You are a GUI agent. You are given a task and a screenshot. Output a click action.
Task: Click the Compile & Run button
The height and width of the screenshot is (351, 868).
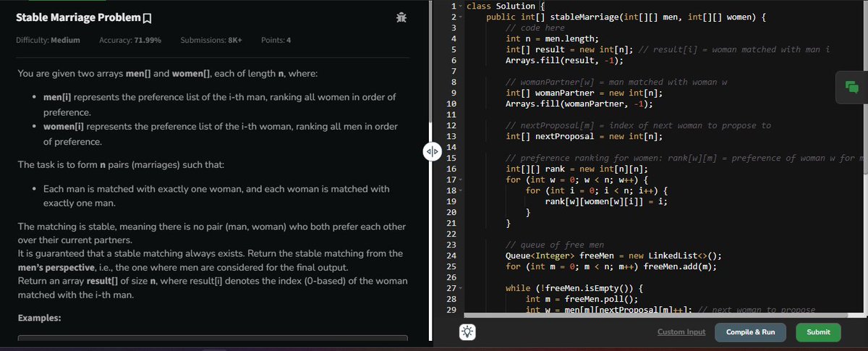750,332
